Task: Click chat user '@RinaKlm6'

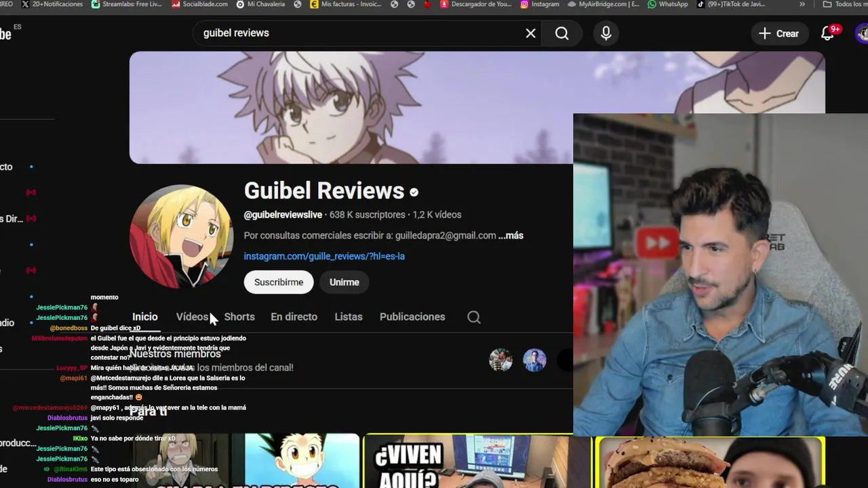Action: point(71,469)
